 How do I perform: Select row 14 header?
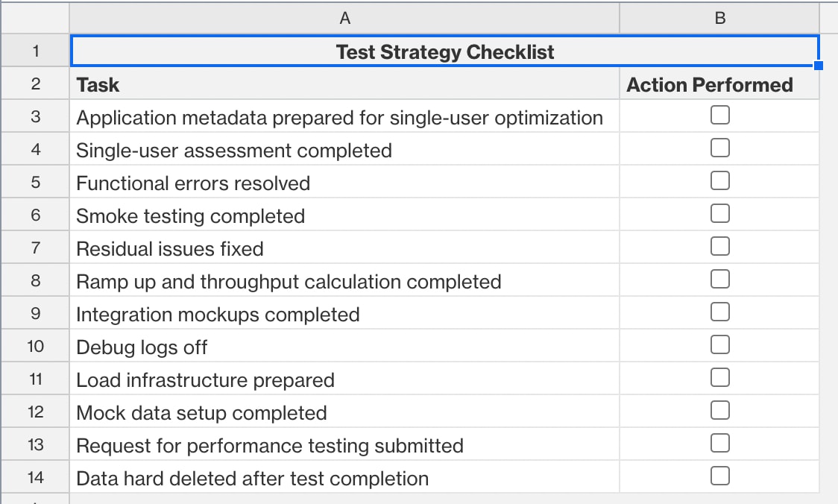(35, 478)
